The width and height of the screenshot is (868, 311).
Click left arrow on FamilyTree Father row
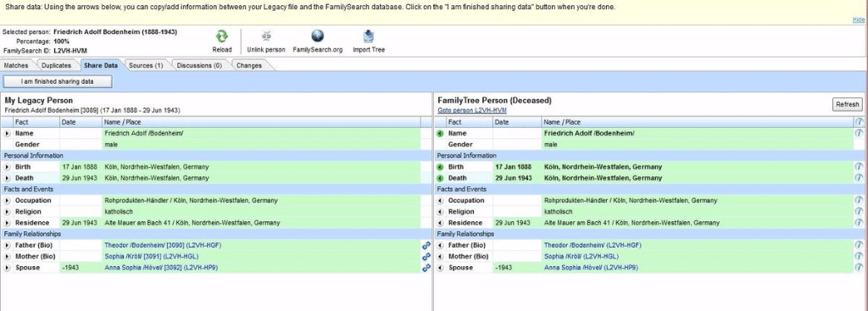pyautogui.click(x=440, y=245)
